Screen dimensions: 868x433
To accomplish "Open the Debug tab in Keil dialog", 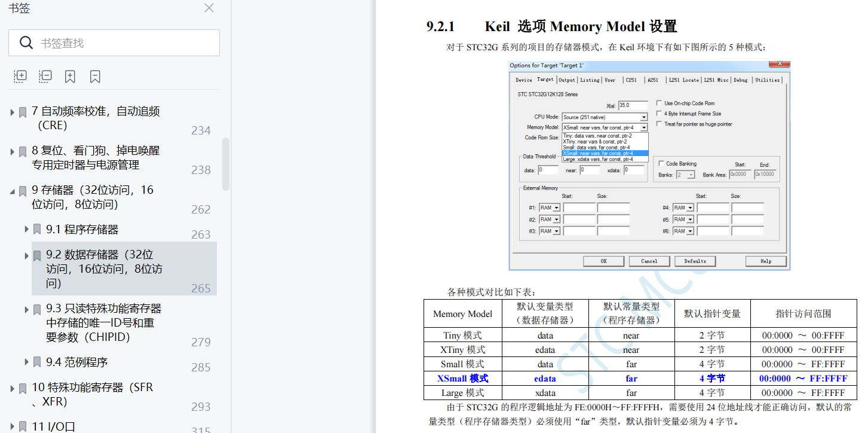I will pos(741,80).
